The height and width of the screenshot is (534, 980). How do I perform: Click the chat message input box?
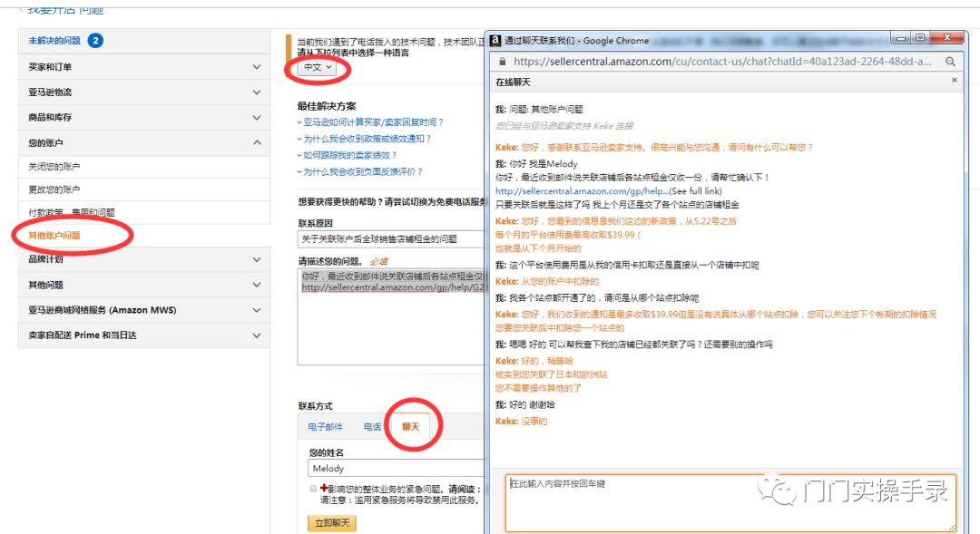pyautogui.click(x=730, y=503)
